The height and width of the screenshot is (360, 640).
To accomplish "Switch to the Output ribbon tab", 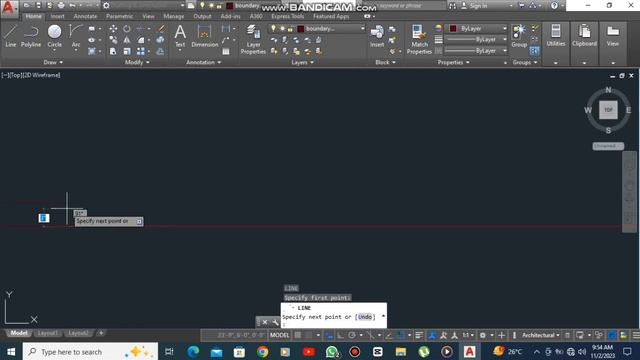I will click(202, 16).
